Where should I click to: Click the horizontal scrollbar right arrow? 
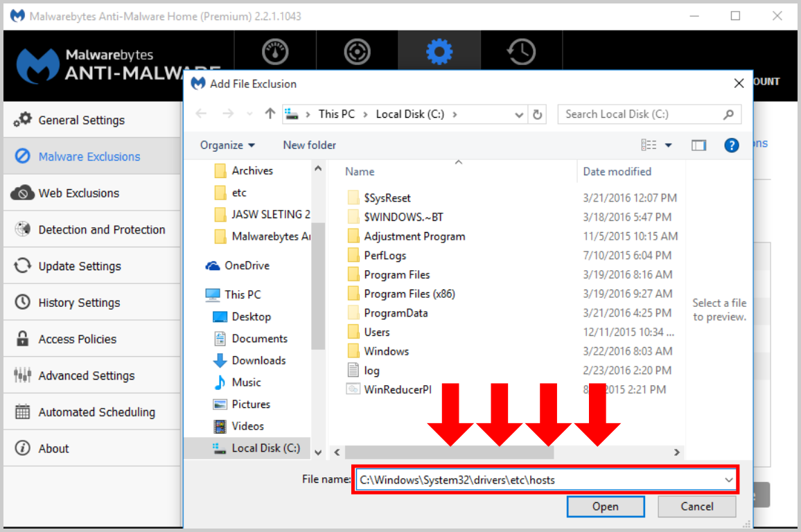point(676,452)
